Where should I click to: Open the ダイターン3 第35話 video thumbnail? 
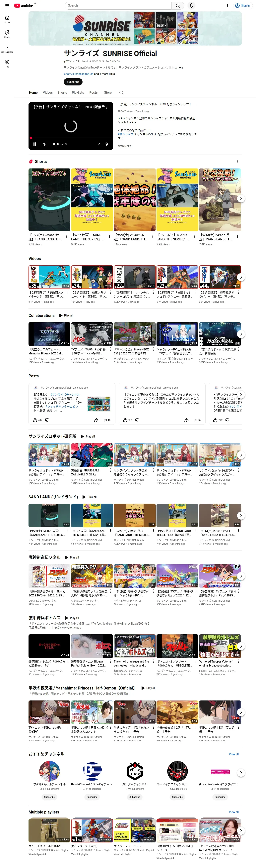[49, 277]
